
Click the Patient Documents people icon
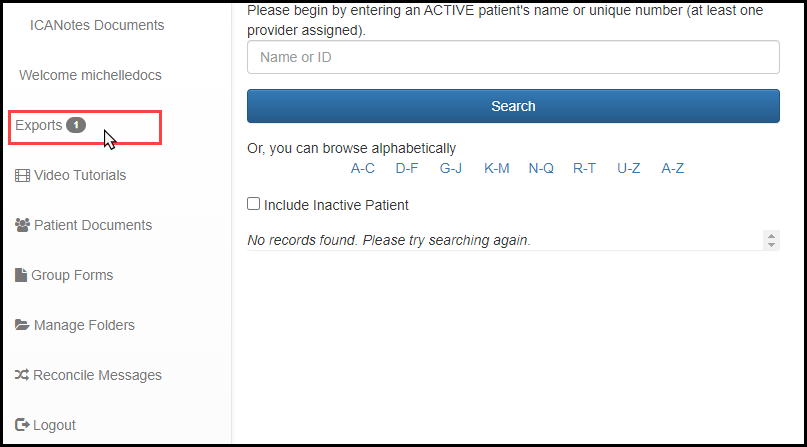[x=22, y=225]
